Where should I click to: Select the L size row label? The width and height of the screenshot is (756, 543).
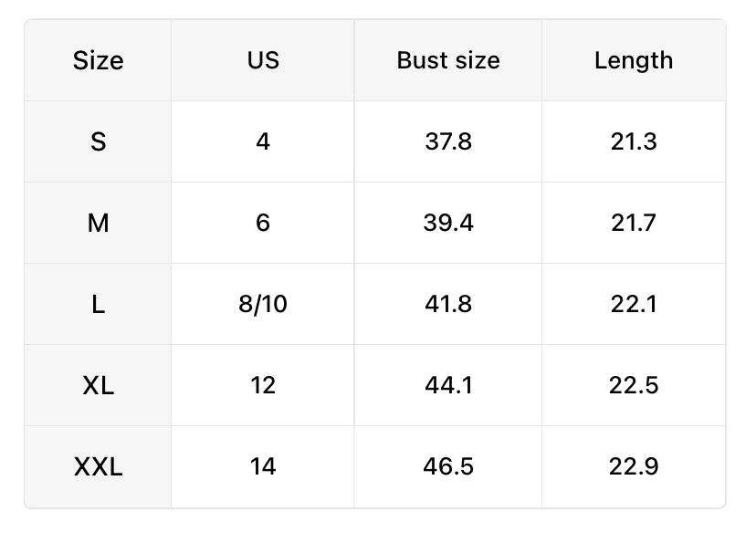coord(98,304)
